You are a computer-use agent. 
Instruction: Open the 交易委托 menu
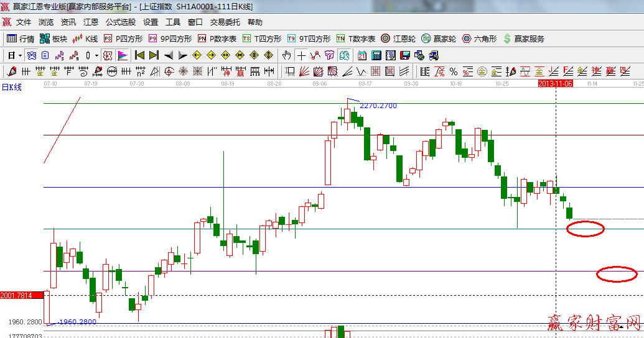225,22
